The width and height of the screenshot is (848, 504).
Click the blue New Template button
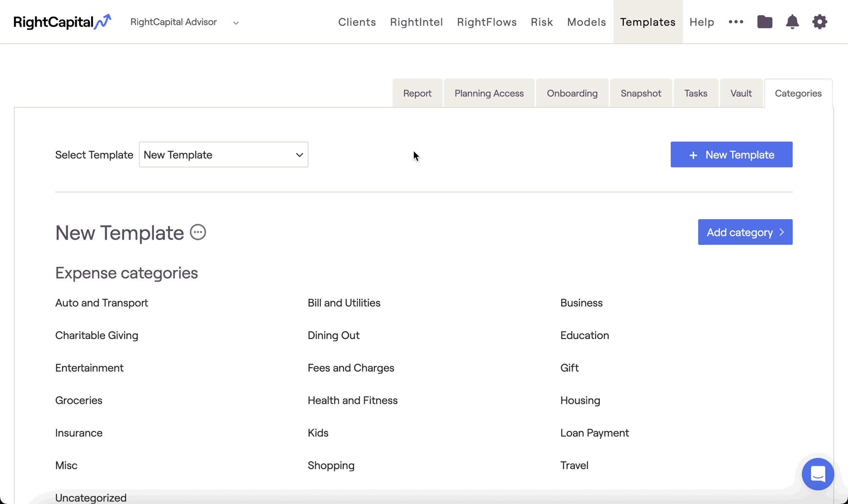731,155
